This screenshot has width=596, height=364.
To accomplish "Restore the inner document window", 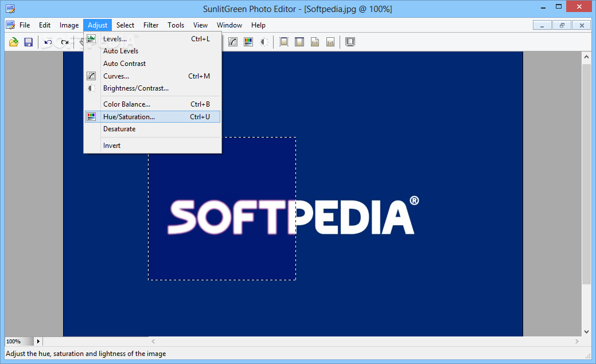I will tap(562, 25).
